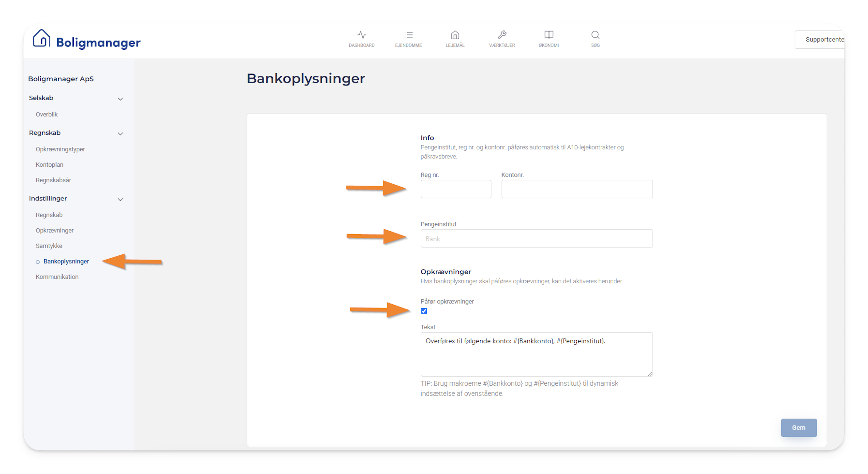Select Bankoplysninger in sidebar

click(66, 261)
